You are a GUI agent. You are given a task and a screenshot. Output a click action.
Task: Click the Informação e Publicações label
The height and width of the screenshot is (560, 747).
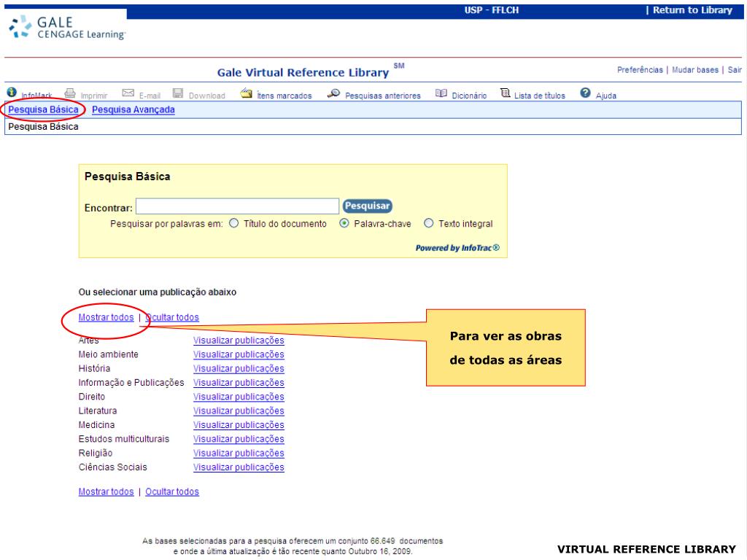pyautogui.click(x=131, y=382)
